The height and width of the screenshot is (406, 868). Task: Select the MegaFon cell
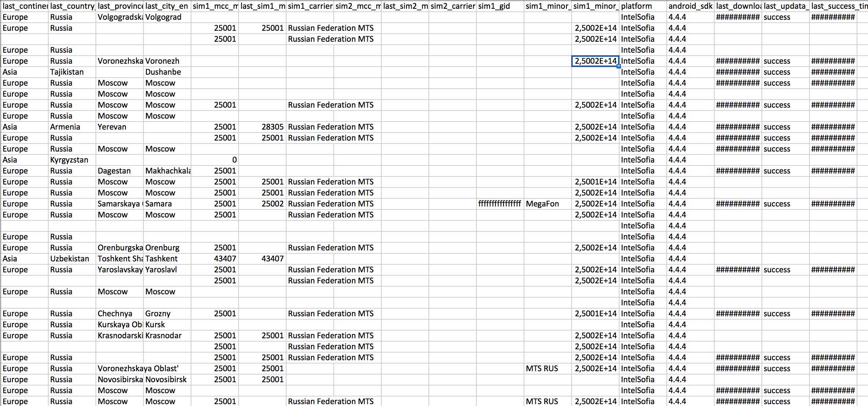[x=548, y=204]
